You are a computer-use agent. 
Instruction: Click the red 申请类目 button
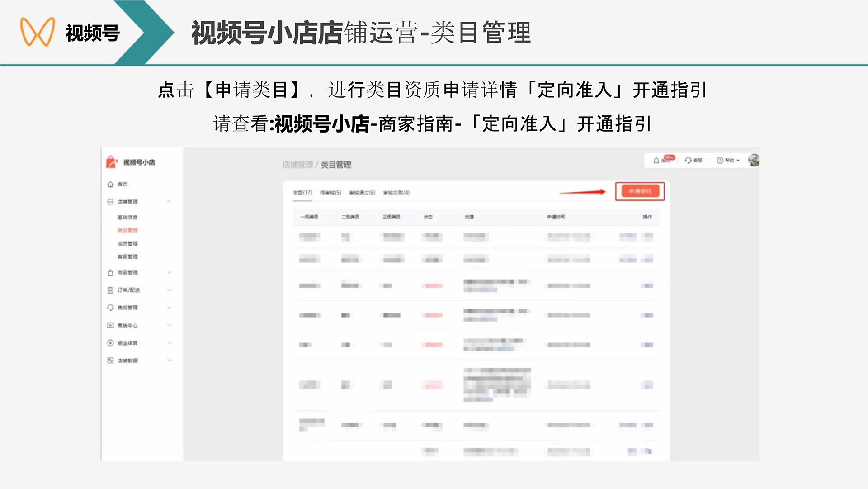click(640, 191)
